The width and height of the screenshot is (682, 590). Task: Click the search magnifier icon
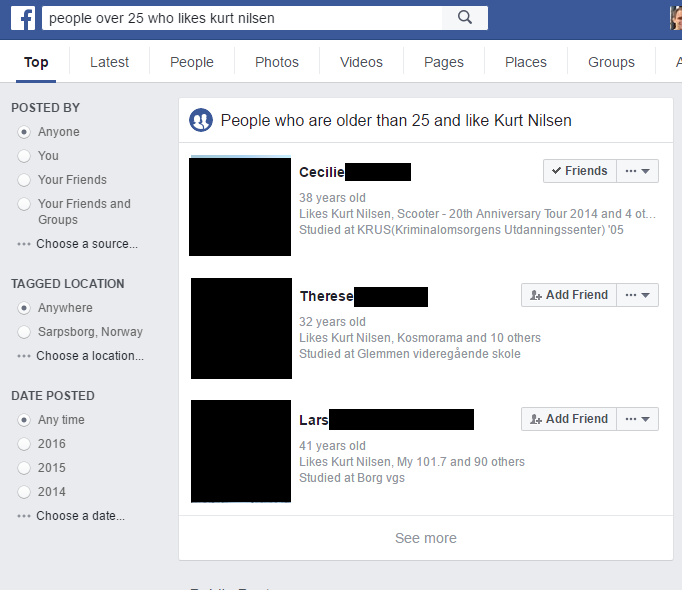[x=465, y=18]
